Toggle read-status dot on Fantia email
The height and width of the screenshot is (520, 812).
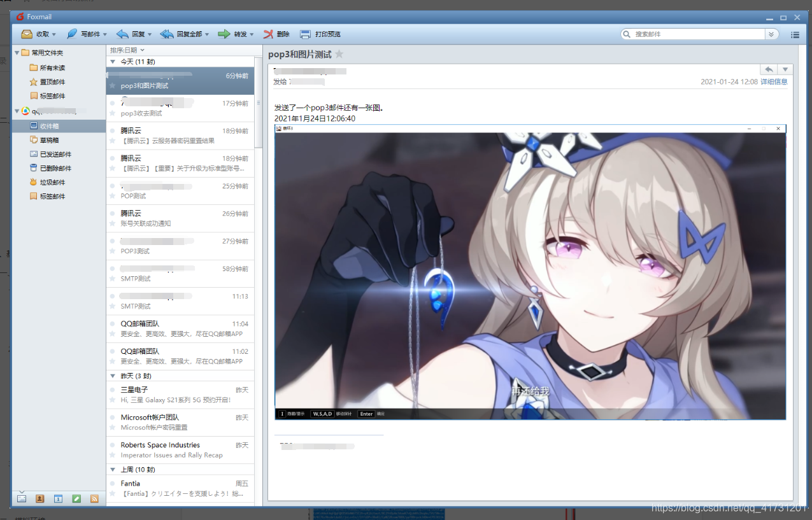(x=113, y=484)
